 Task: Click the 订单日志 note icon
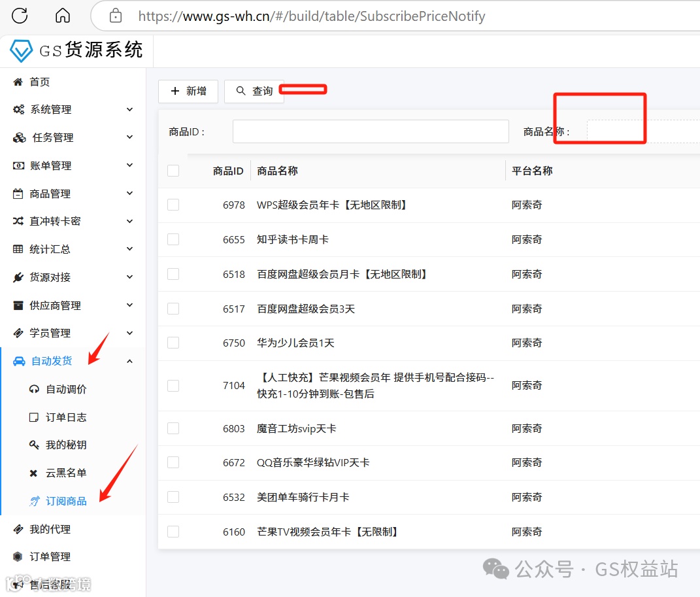[33, 417]
